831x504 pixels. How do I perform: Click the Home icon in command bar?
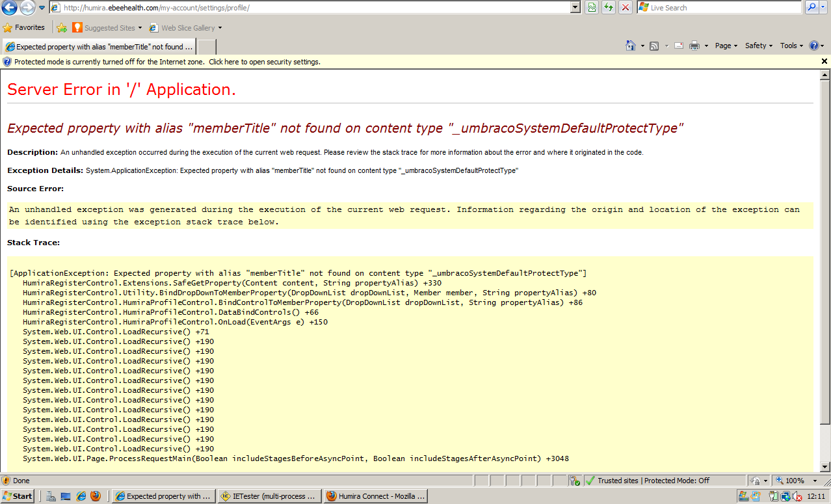631,46
